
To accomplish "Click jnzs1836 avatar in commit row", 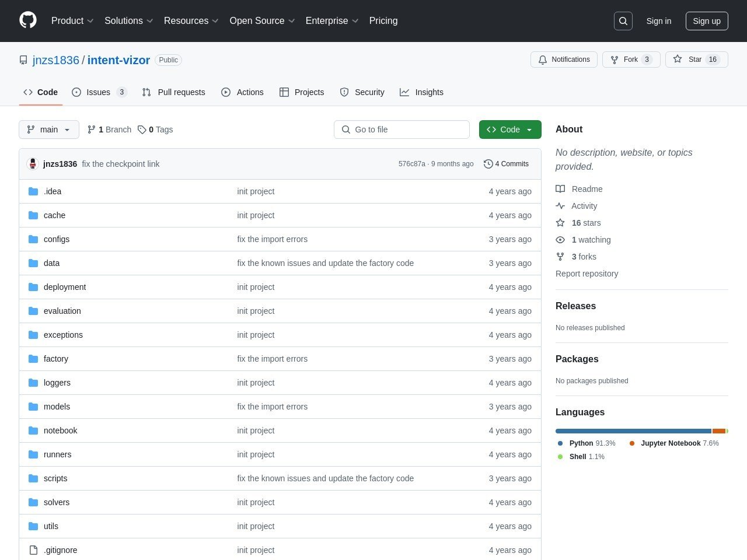I will click(33, 164).
